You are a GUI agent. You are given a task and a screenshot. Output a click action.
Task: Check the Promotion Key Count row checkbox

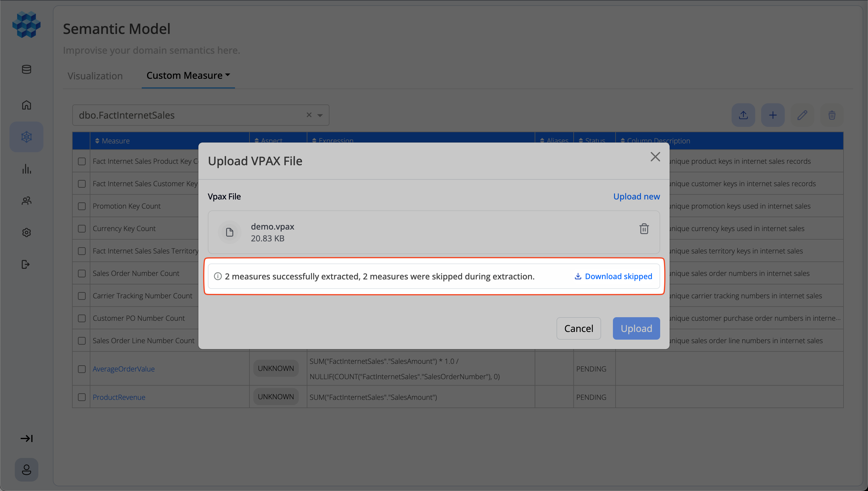tap(82, 206)
